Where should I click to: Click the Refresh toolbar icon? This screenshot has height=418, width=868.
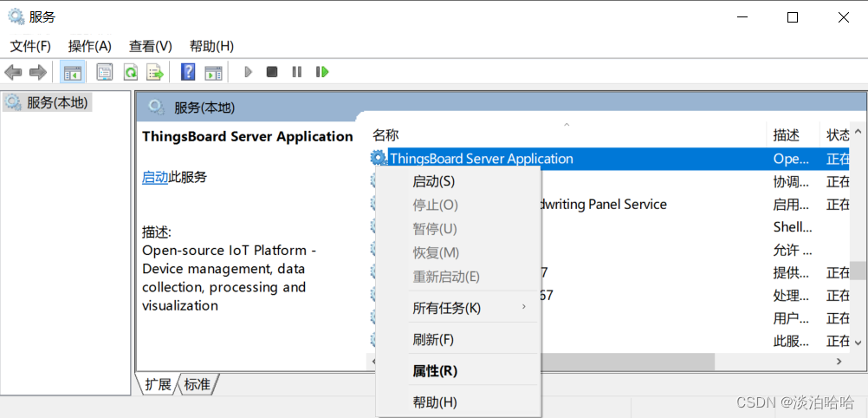pos(131,72)
